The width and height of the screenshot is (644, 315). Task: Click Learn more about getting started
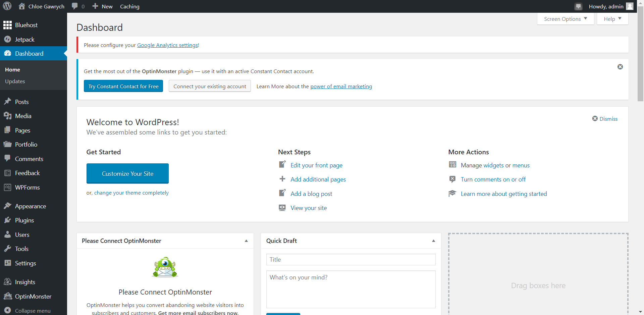(504, 194)
